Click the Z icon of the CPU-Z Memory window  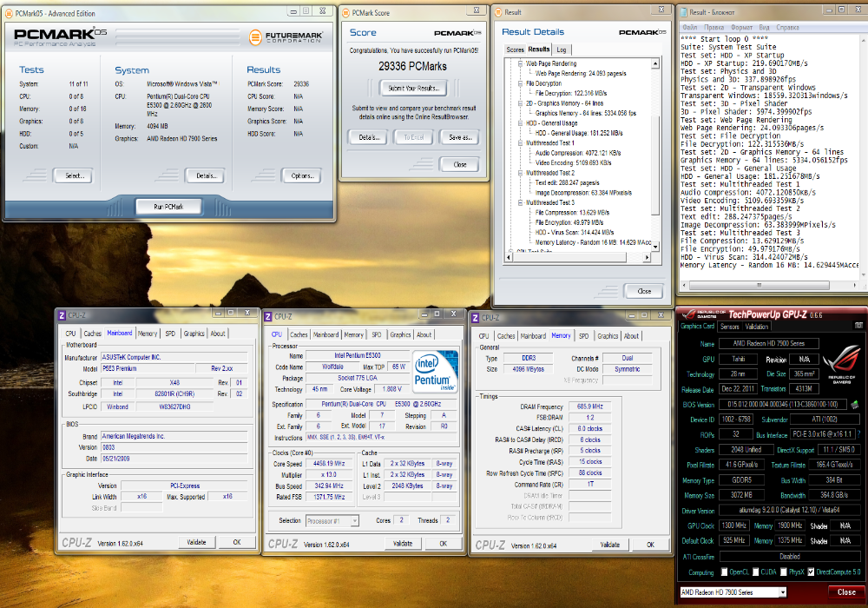[475, 318]
